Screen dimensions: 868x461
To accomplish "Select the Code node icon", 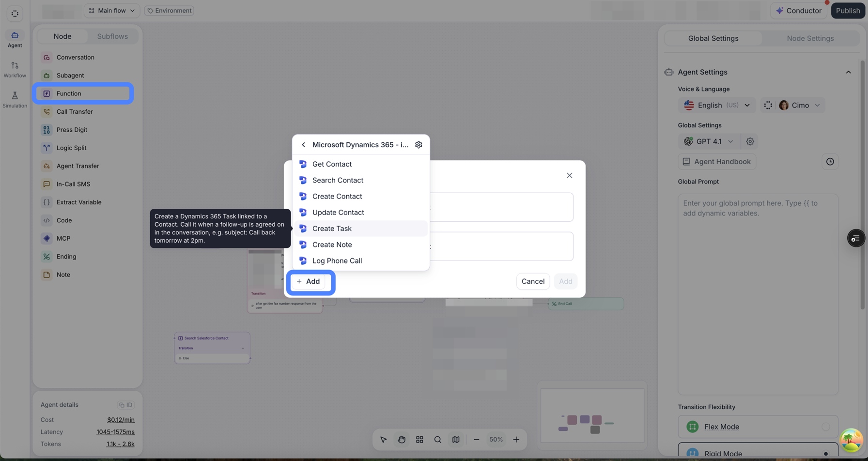I will (x=46, y=220).
